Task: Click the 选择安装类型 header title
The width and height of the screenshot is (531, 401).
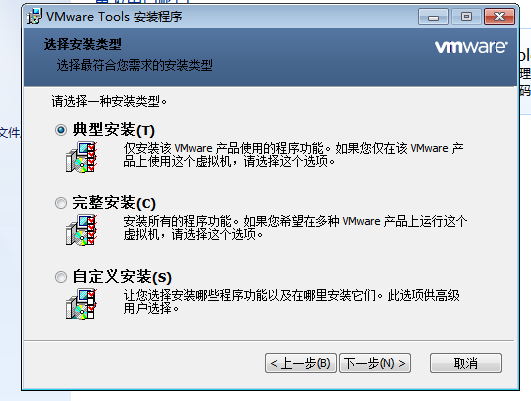Action: (x=83, y=44)
